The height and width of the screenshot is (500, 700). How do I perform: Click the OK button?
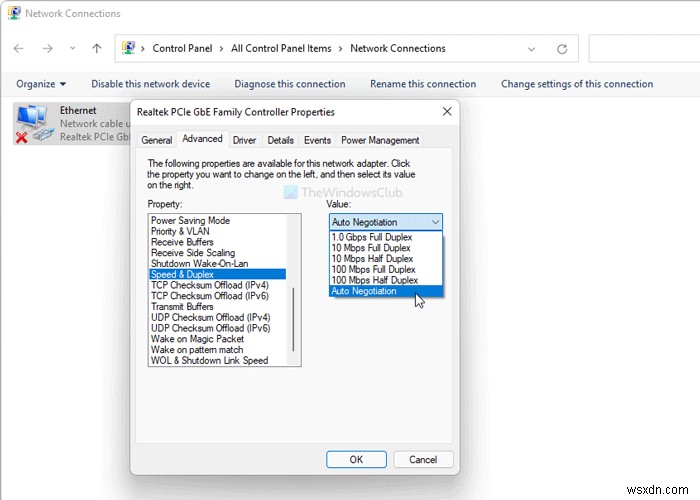click(356, 459)
